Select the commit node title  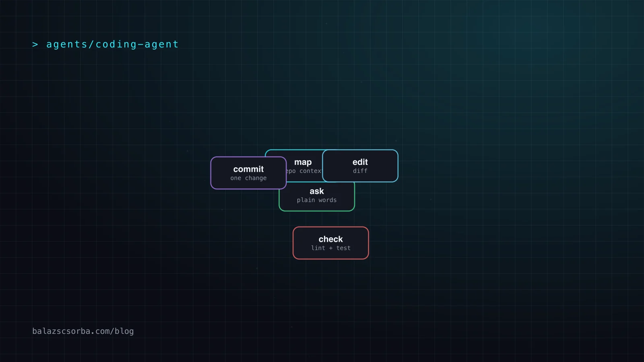click(248, 169)
